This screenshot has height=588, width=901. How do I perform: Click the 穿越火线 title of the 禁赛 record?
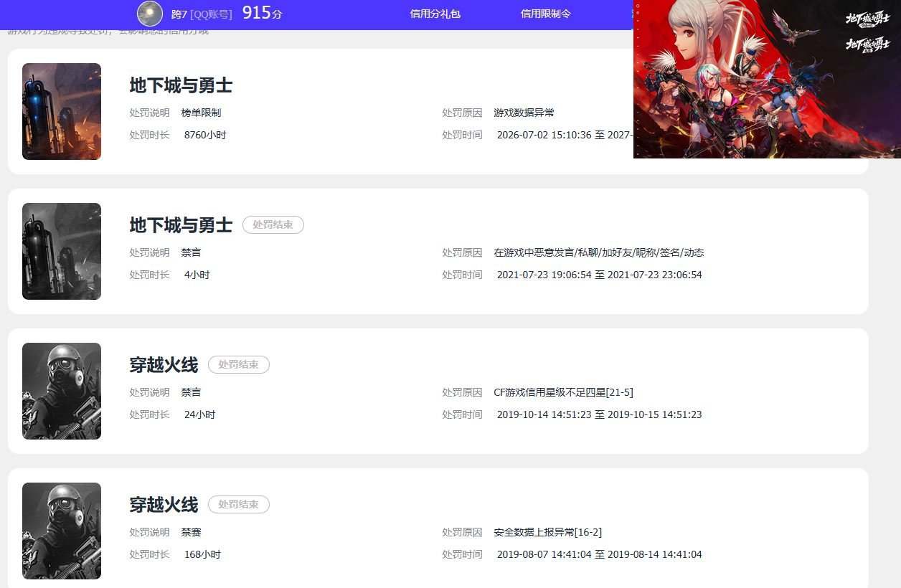164,505
